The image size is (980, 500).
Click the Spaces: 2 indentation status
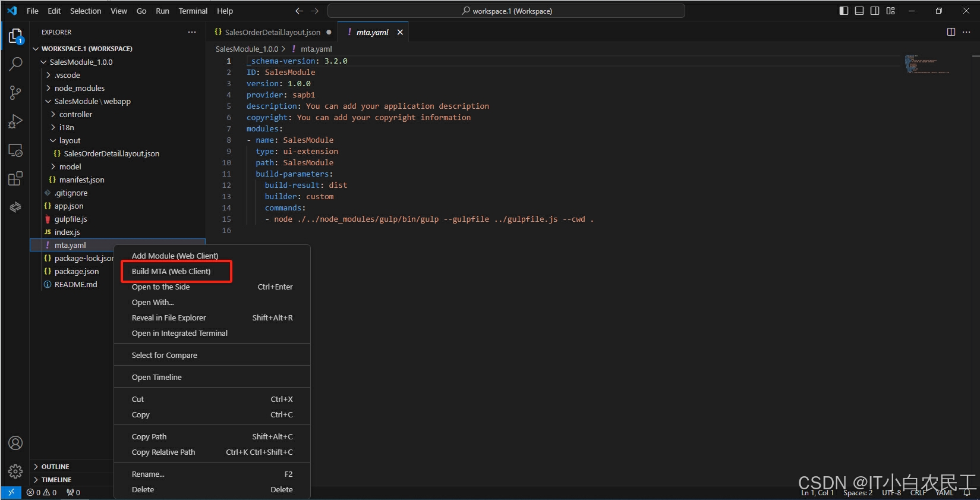point(858,492)
